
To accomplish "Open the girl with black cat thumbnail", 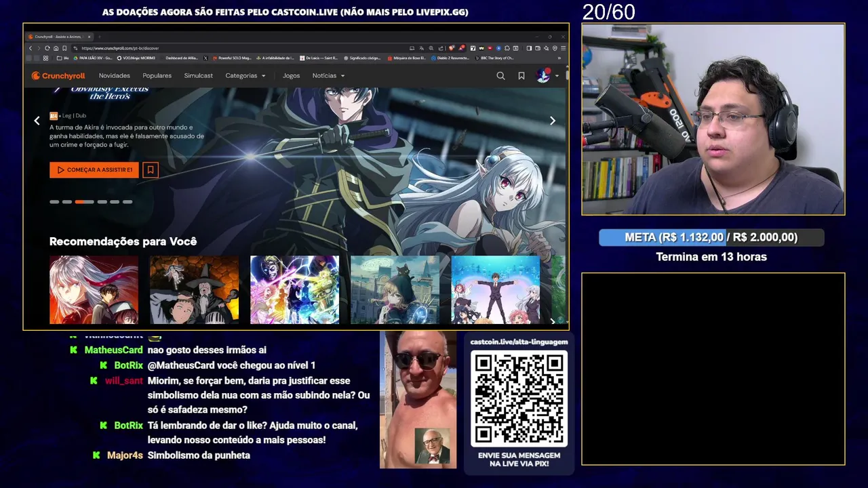I will tap(395, 289).
